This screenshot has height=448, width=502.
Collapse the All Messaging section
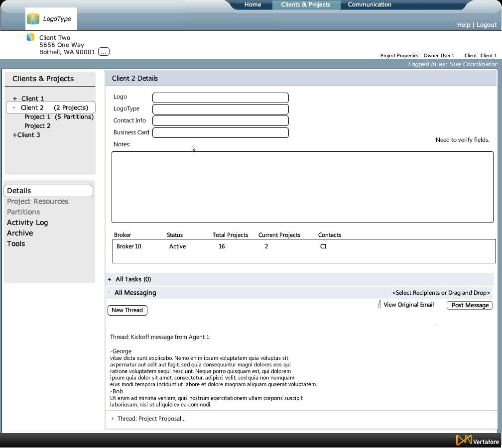coord(110,293)
